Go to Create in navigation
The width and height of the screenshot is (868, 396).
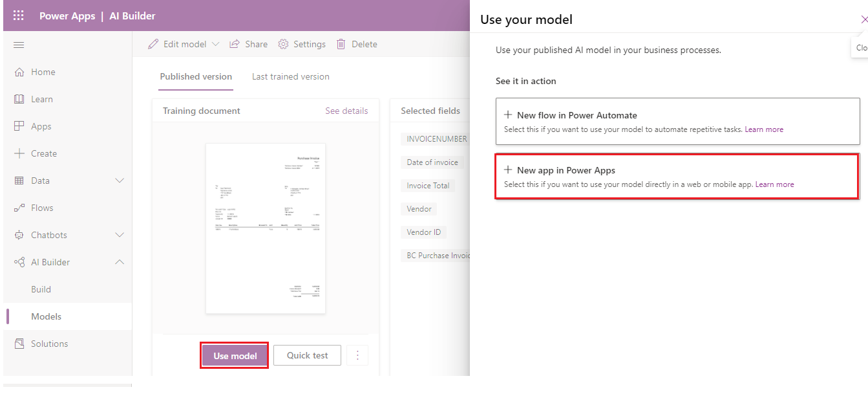44,153
